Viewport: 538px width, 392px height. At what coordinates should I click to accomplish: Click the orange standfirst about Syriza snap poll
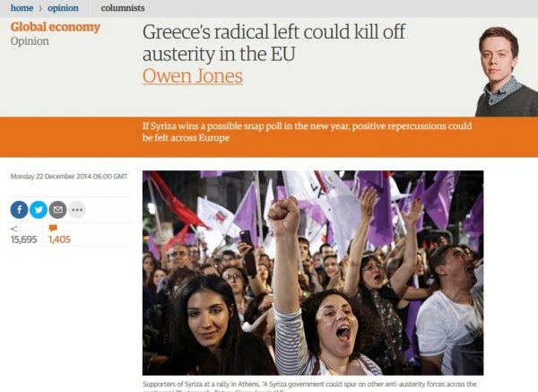coord(307,132)
